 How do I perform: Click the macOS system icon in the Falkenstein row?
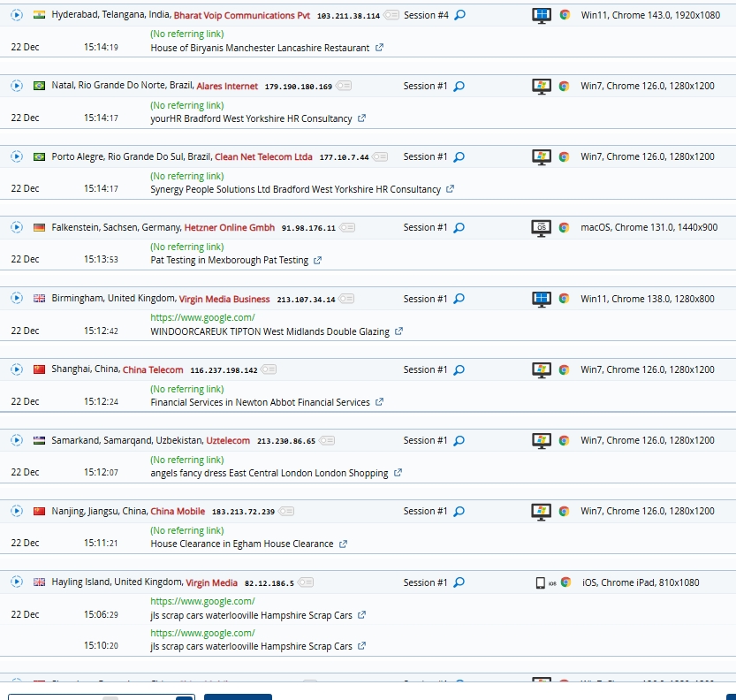(541, 228)
